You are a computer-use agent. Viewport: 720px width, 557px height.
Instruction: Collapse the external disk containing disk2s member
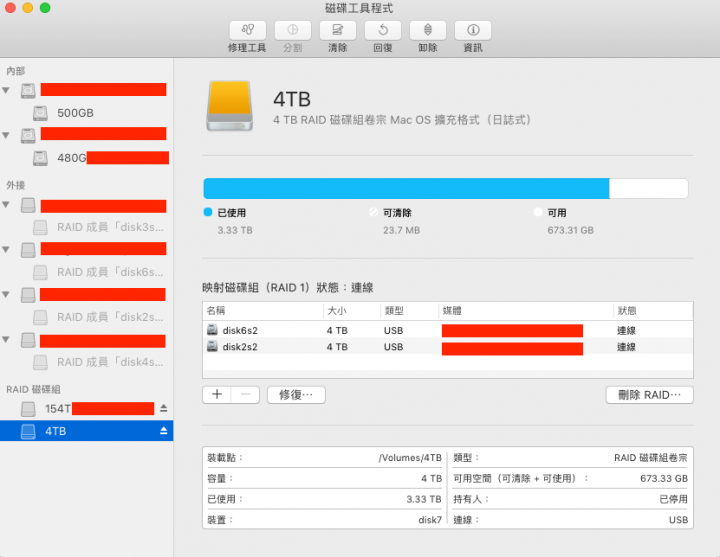[6, 294]
